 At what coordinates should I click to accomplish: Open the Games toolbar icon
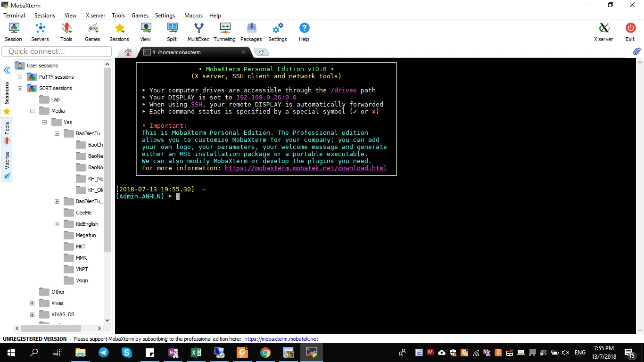[x=92, y=32]
